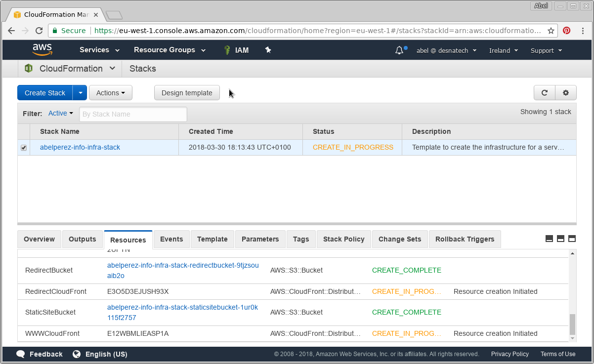
Task: Open the abel @ desnatech account menu
Action: tap(447, 50)
